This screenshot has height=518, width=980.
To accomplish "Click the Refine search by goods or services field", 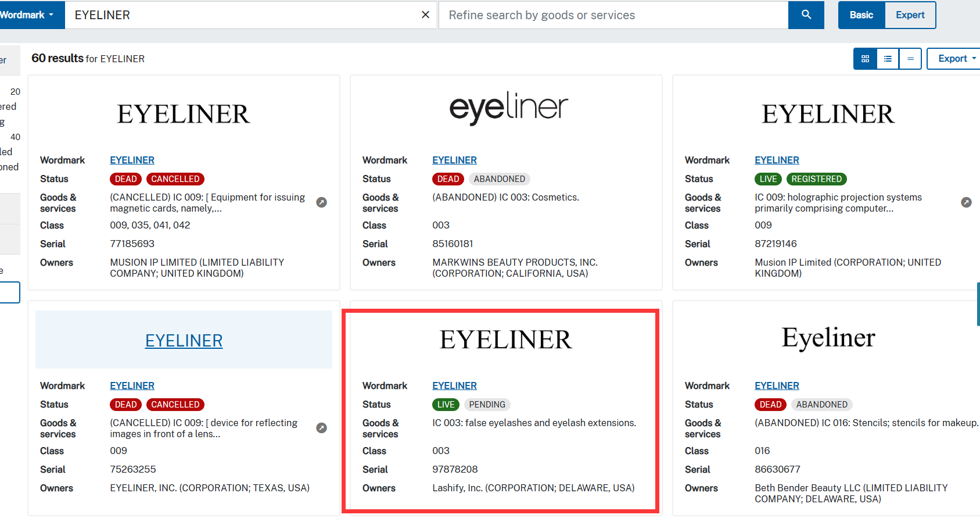I will click(x=613, y=15).
